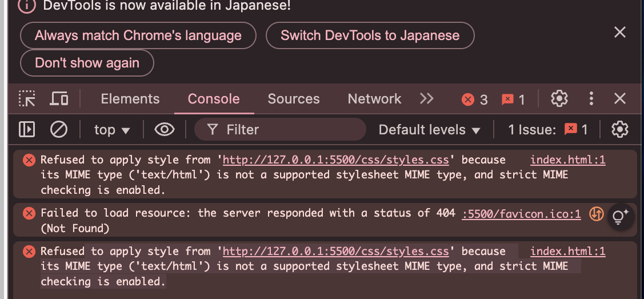Open styles.css URL in the first error
Image resolution: width=644 pixels, height=299 pixels.
(x=336, y=160)
